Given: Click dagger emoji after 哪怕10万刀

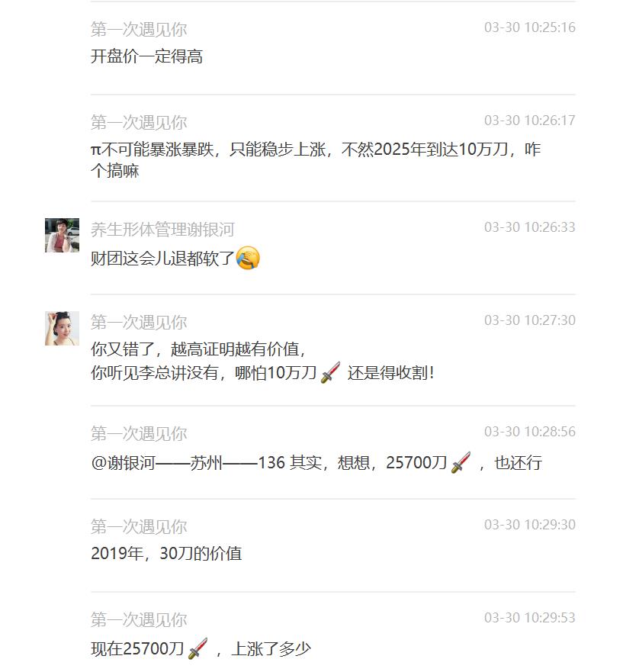Looking at the screenshot, I should click(330, 372).
